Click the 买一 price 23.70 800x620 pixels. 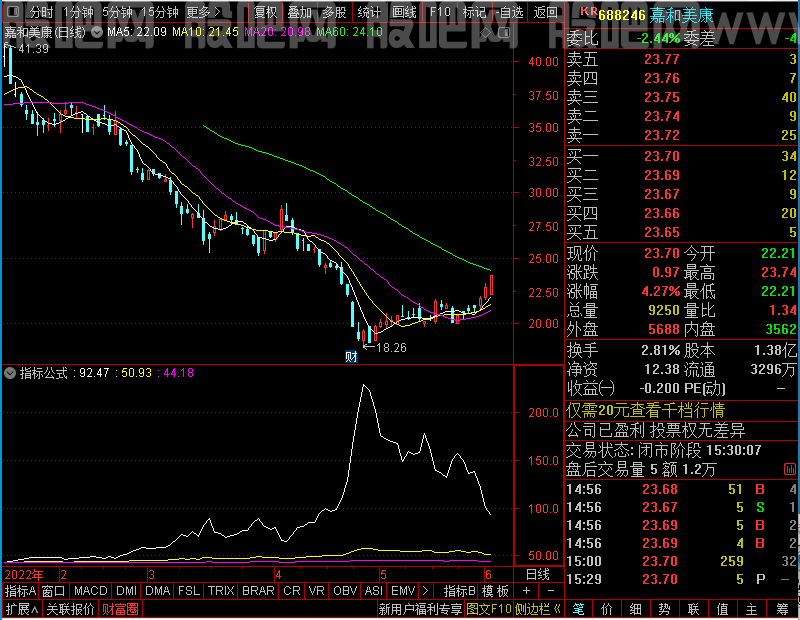click(x=662, y=156)
